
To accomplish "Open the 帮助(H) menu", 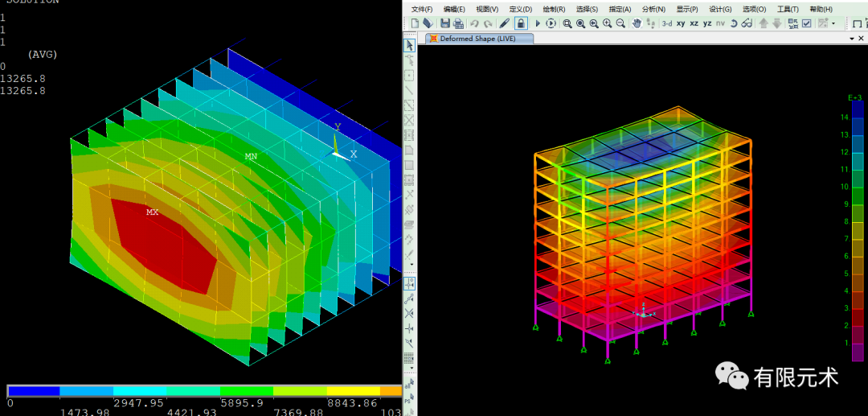I will point(821,9).
